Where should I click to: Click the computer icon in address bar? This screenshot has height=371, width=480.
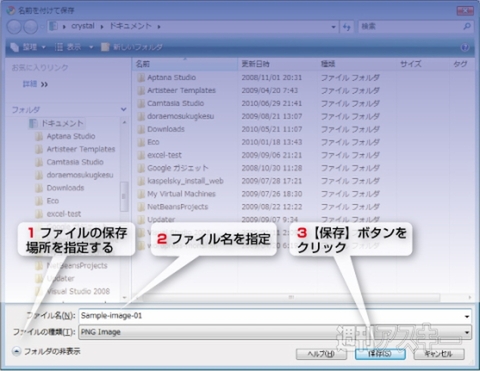click(53, 26)
